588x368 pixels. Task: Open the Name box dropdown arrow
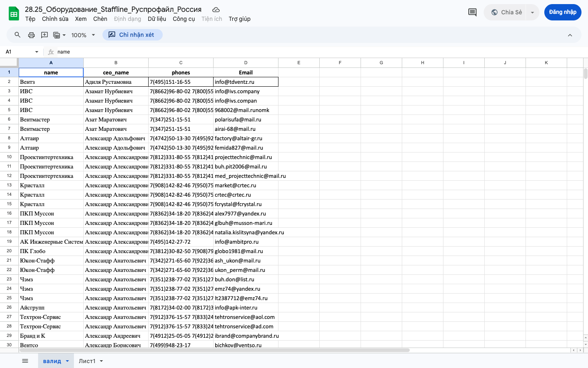pyautogui.click(x=37, y=52)
